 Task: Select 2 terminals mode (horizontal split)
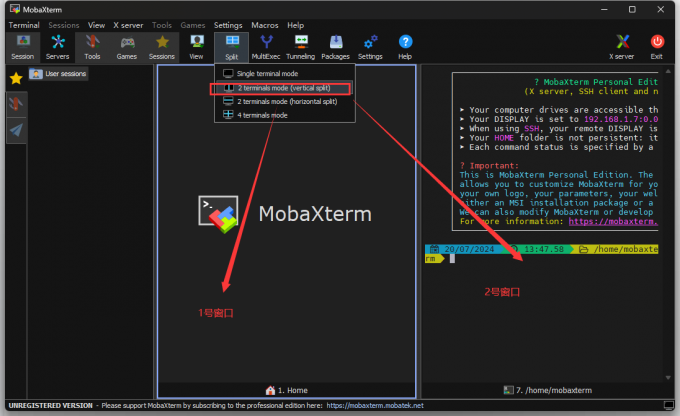[x=285, y=101]
